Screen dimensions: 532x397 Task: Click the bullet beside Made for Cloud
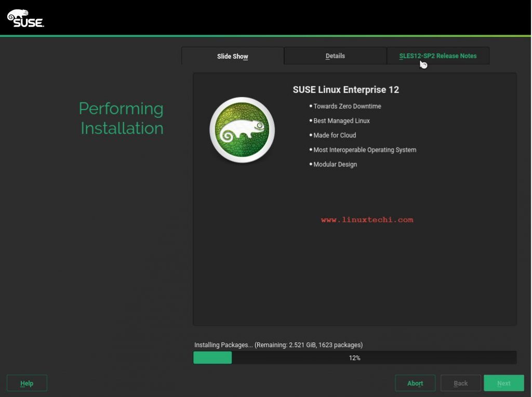pyautogui.click(x=310, y=135)
